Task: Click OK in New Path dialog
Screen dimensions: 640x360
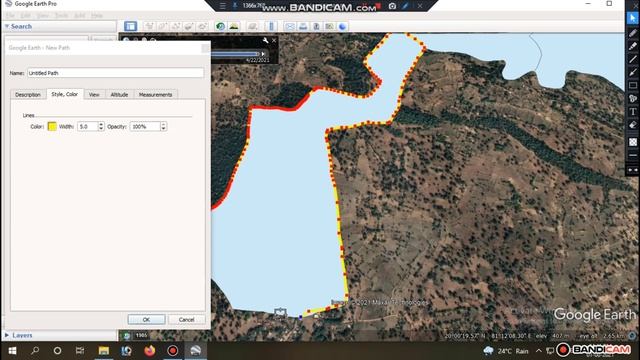Action: pos(147,320)
